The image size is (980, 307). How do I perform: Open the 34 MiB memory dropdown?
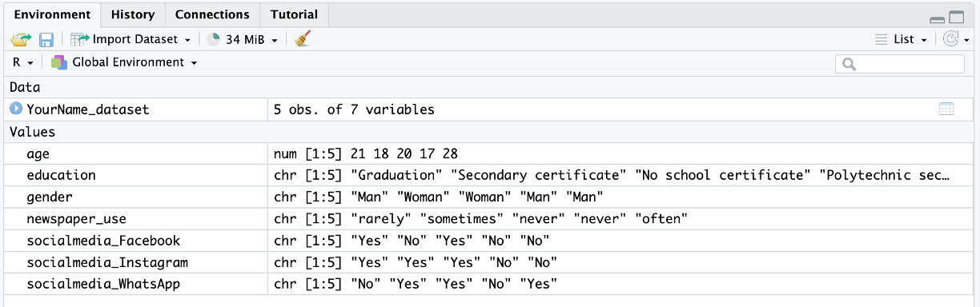pos(242,39)
